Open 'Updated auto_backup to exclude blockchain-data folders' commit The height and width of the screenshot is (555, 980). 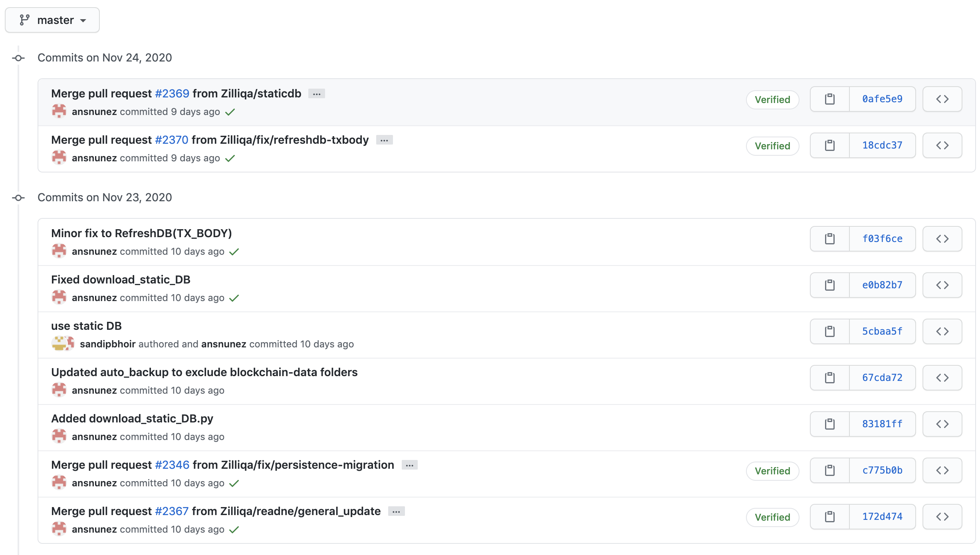(x=204, y=372)
